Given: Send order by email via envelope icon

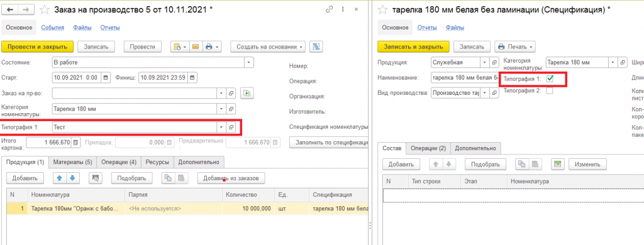Looking at the screenshot, I should [x=196, y=46].
